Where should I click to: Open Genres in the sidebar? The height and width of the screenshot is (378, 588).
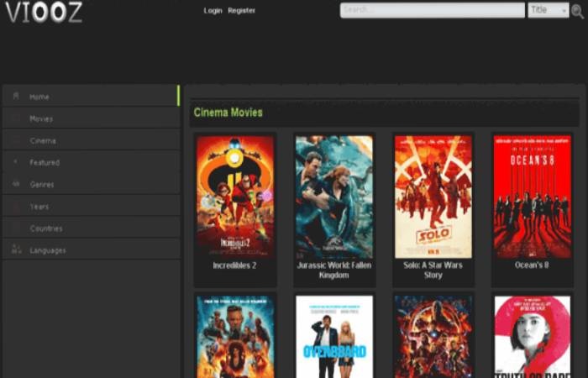[91, 184]
